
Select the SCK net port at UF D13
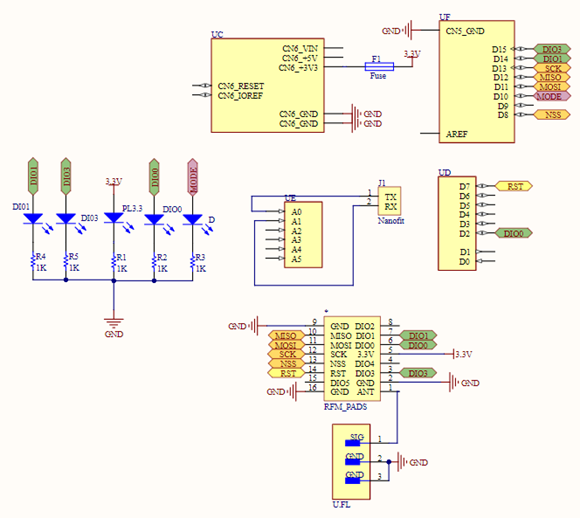coord(552,68)
